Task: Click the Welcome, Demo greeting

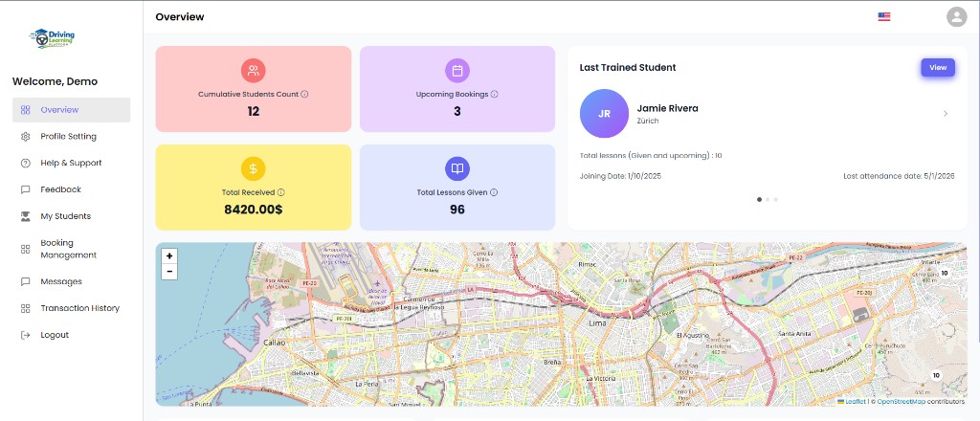Action: coord(55,82)
